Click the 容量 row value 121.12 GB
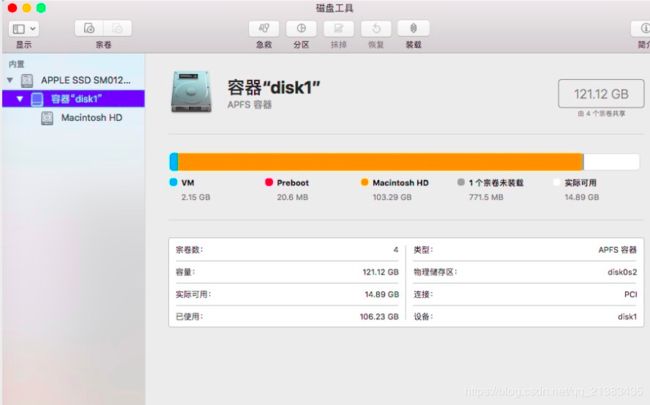Viewport: 650px width, 405px height. click(x=381, y=272)
